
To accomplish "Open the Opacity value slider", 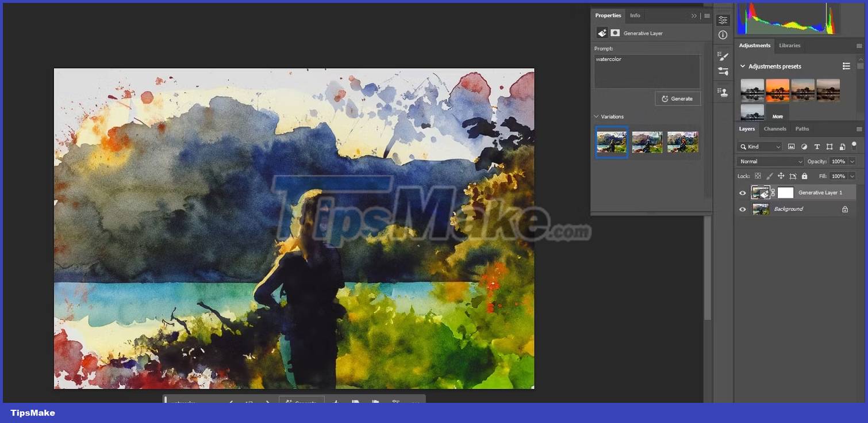I will pos(853,161).
